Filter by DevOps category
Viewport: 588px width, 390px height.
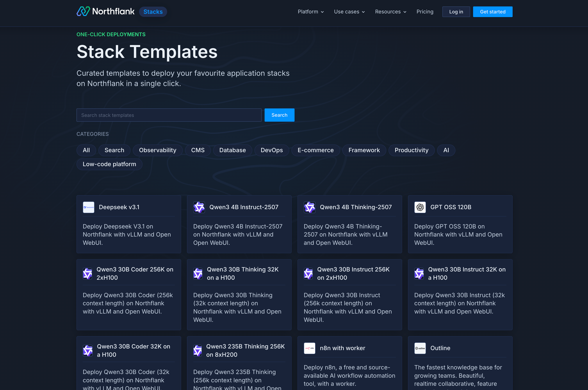click(272, 150)
